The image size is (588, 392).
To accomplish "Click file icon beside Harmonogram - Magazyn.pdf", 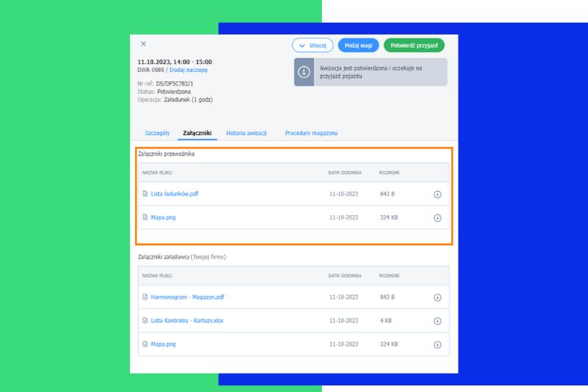I will click(x=146, y=297).
